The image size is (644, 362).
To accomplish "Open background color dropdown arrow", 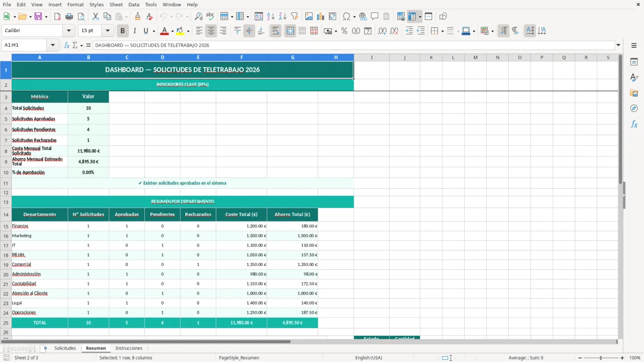I will [188, 31].
